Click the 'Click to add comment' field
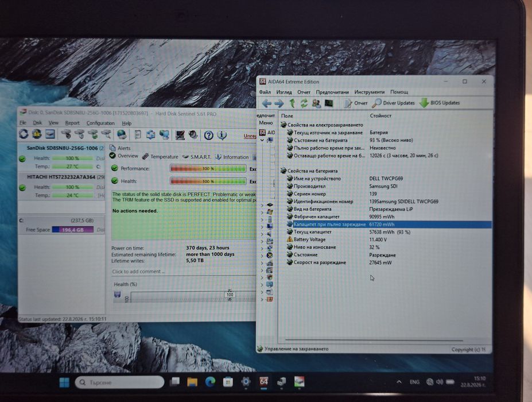The height and width of the screenshot is (402, 532). [x=183, y=271]
